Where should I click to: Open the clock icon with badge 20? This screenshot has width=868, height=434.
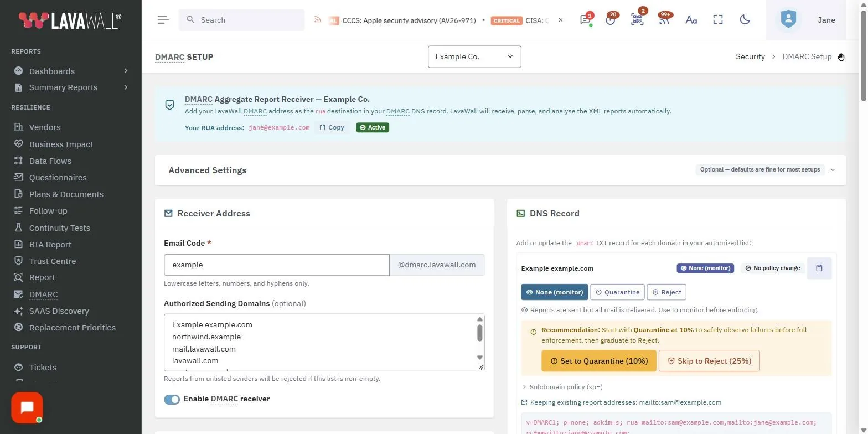(x=611, y=20)
